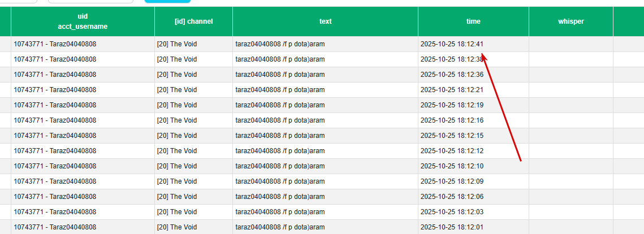Click the "uid acct_username" column header
The width and height of the screenshot is (644, 234).
coord(83,21)
